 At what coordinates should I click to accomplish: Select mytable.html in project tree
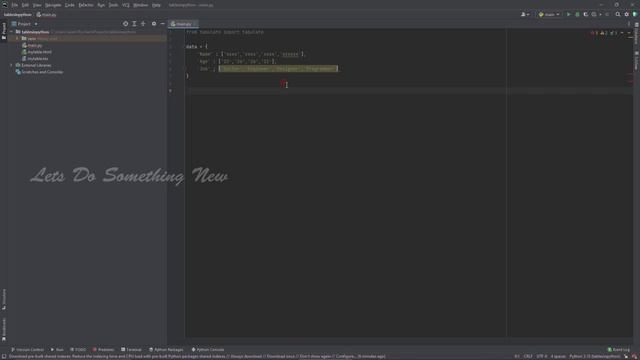pos(37,52)
